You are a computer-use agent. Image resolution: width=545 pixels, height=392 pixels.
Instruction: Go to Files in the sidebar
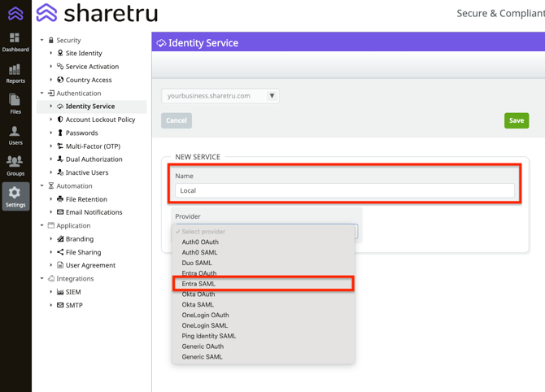pos(15,103)
